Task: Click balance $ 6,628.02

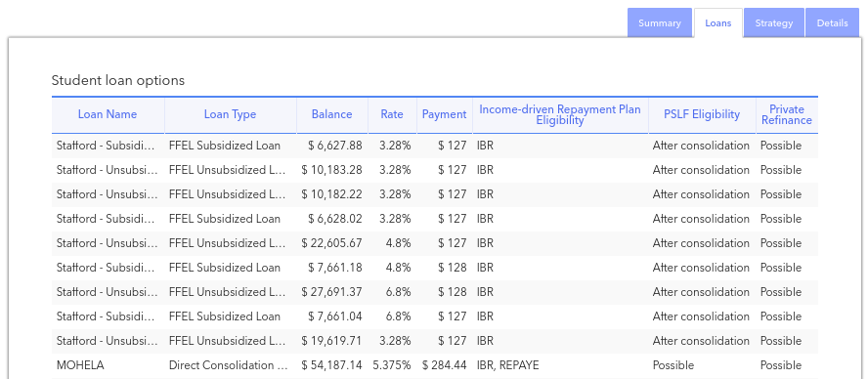Action: (x=336, y=219)
